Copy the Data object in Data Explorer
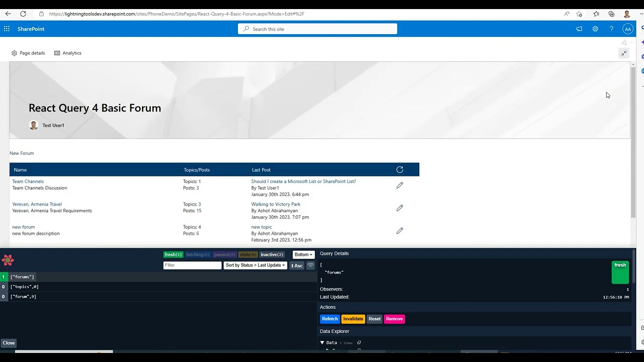This screenshot has width=644, height=362. pos(359,342)
